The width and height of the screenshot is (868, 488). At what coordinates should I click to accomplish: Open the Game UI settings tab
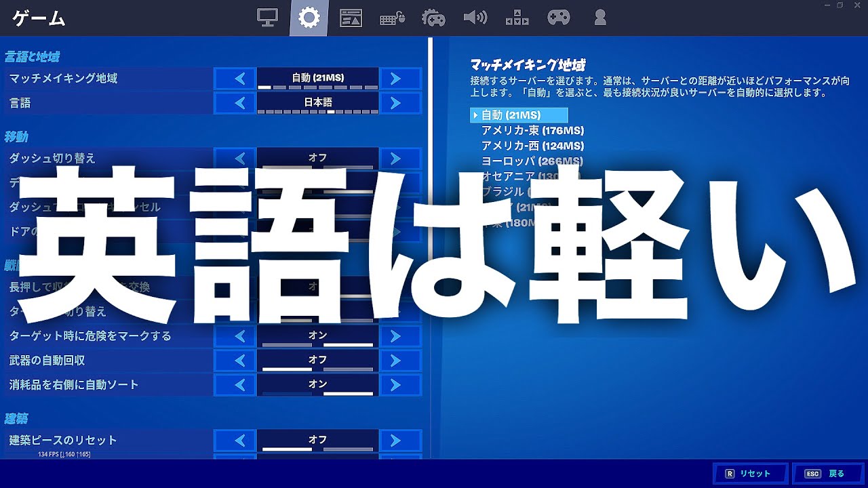351,18
